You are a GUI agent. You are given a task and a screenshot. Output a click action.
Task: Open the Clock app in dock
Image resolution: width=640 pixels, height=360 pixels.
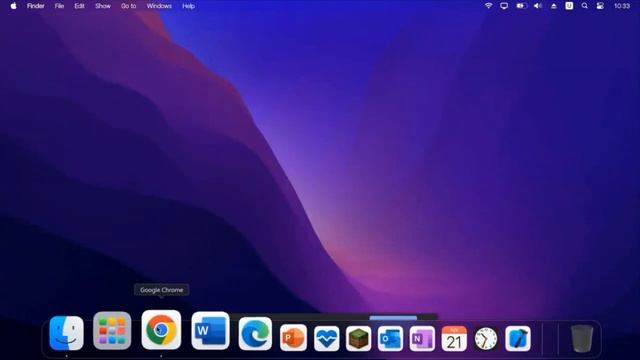[x=486, y=339]
